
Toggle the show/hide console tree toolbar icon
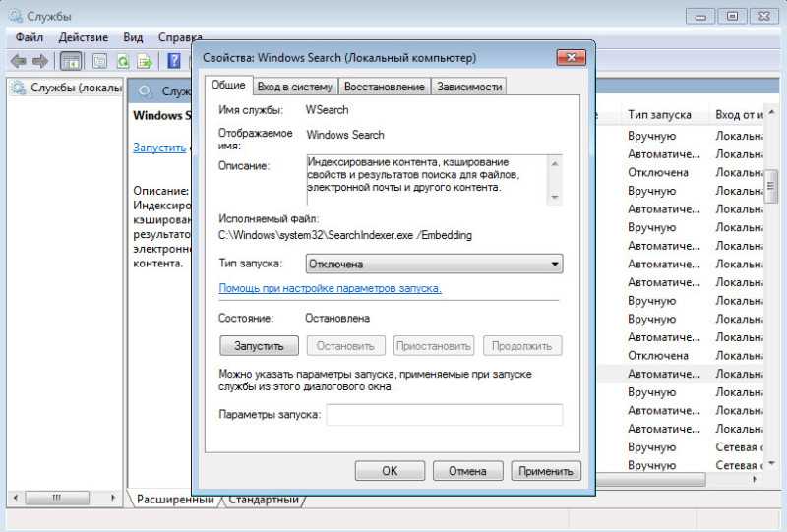tap(71, 61)
